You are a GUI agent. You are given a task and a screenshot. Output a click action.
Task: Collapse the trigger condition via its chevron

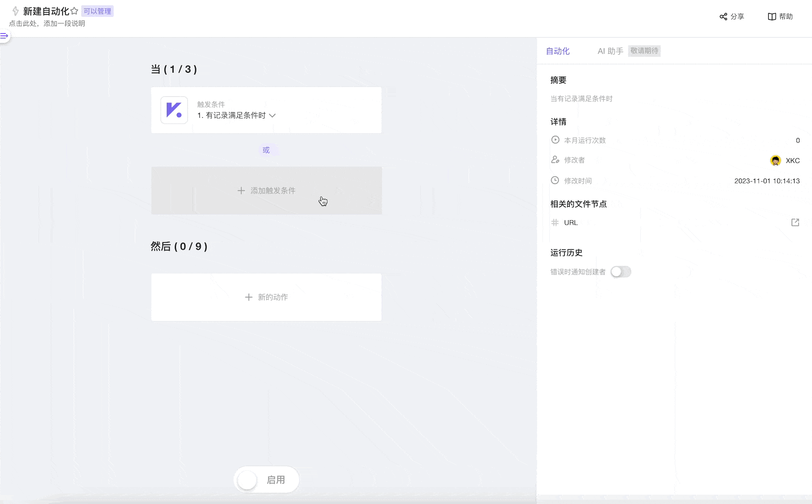tap(272, 116)
